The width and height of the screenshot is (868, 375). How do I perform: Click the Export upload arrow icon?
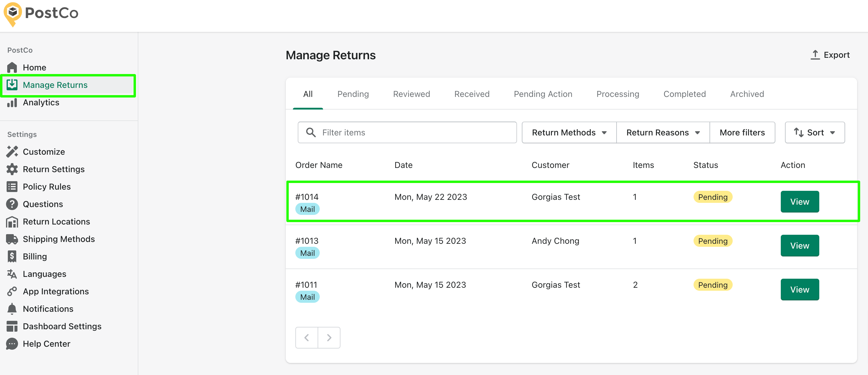click(815, 55)
